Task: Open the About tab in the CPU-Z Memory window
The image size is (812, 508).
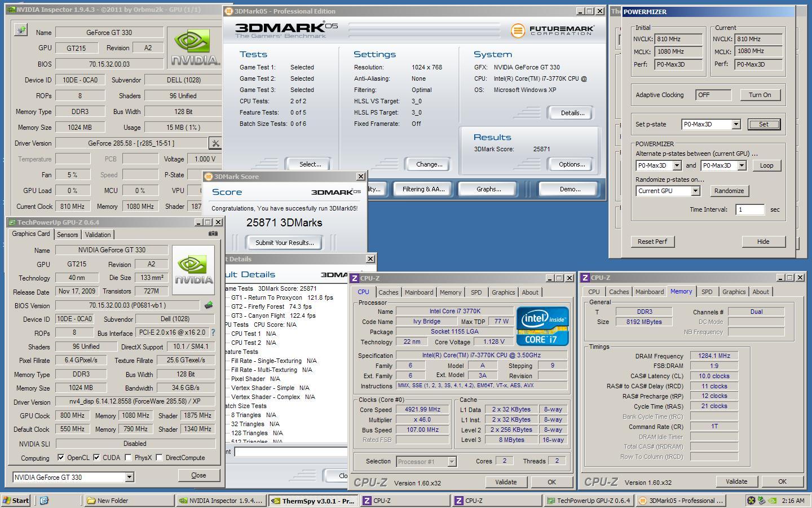Action: pos(761,292)
